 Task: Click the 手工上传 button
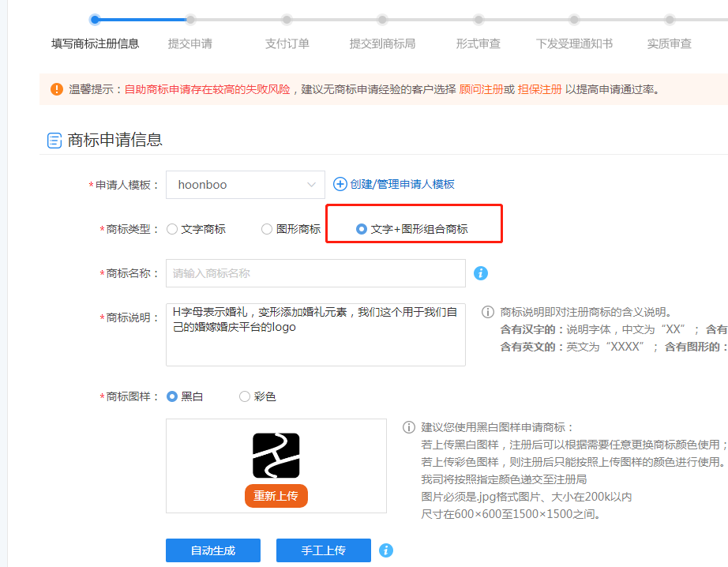pos(324,550)
